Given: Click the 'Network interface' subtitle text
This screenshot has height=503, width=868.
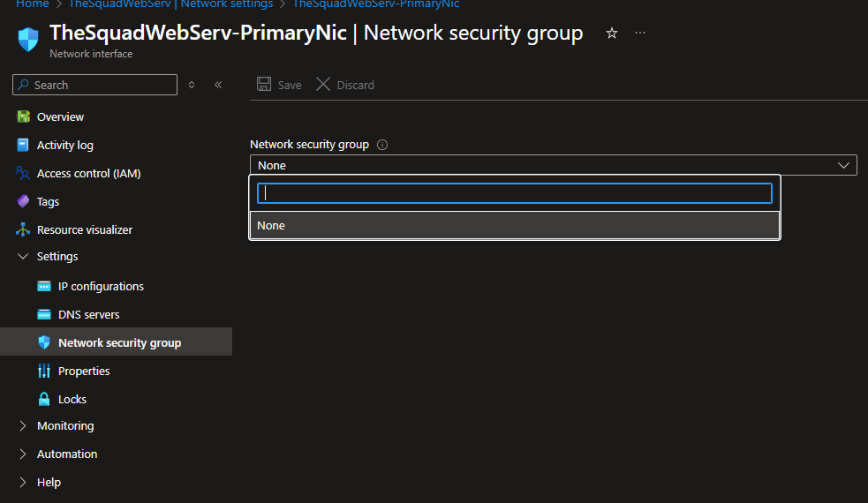Looking at the screenshot, I should 91,54.
